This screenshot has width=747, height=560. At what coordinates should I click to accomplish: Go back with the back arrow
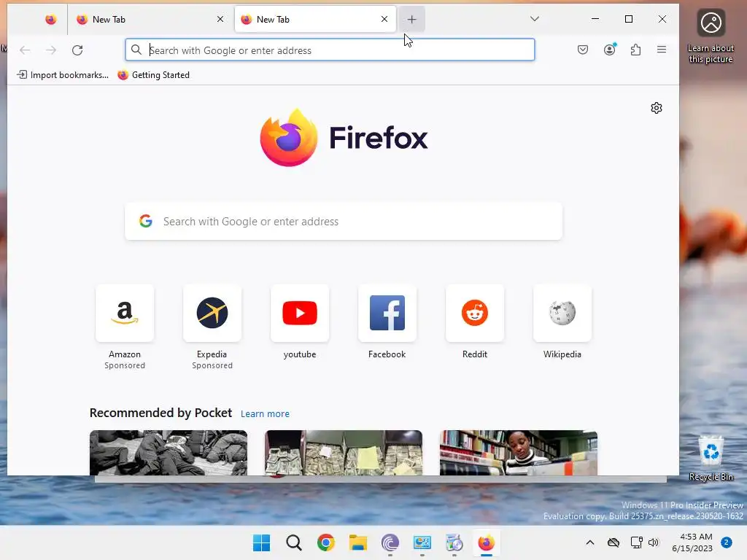pyautogui.click(x=25, y=50)
